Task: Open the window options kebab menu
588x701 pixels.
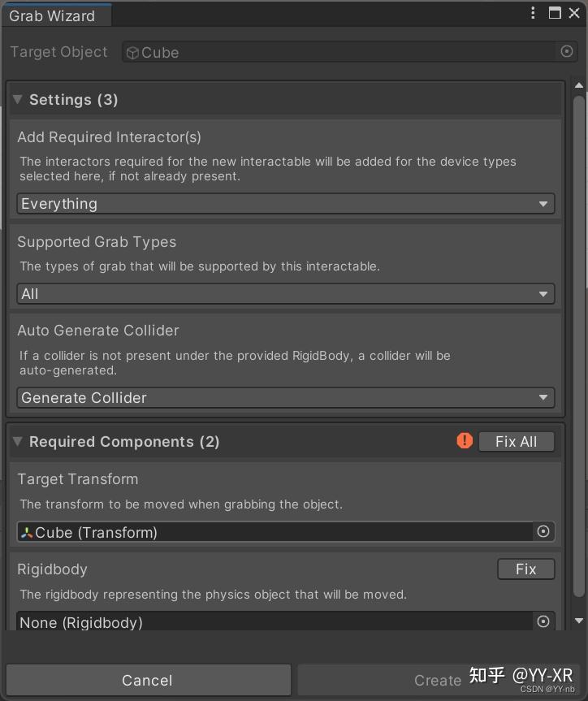Action: pyautogui.click(x=532, y=13)
